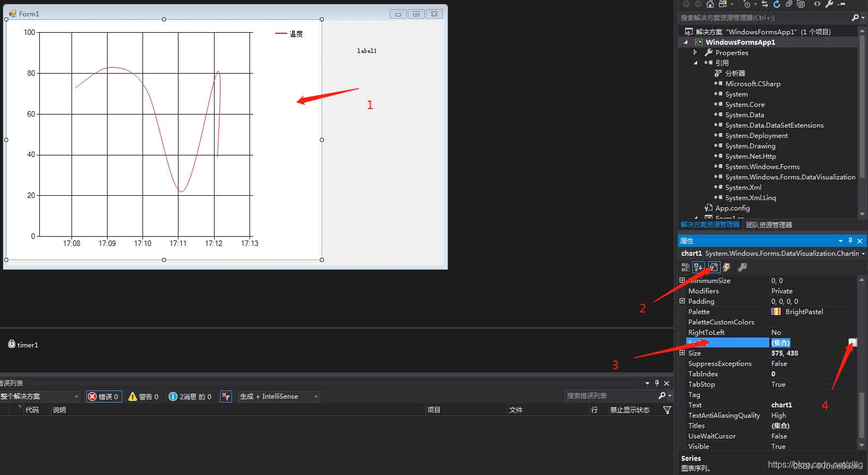
Task: Open the chart1 object selector dropdown
Action: pos(863,254)
